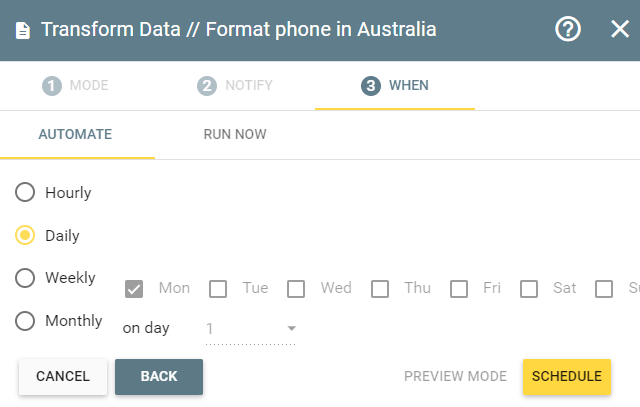The width and height of the screenshot is (640, 407).
Task: Select the Weekly radio option
Action: pyautogui.click(x=25, y=278)
